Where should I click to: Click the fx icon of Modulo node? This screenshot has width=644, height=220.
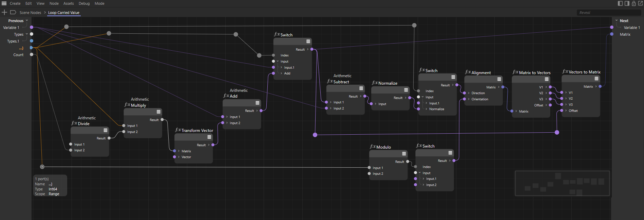(373, 147)
